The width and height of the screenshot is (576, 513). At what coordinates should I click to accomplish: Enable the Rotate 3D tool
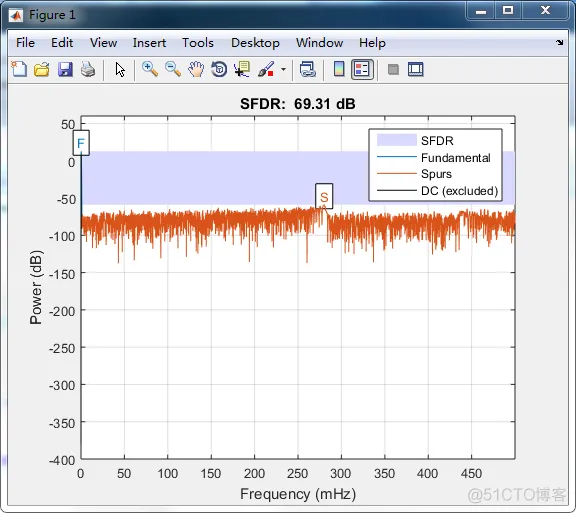(219, 69)
